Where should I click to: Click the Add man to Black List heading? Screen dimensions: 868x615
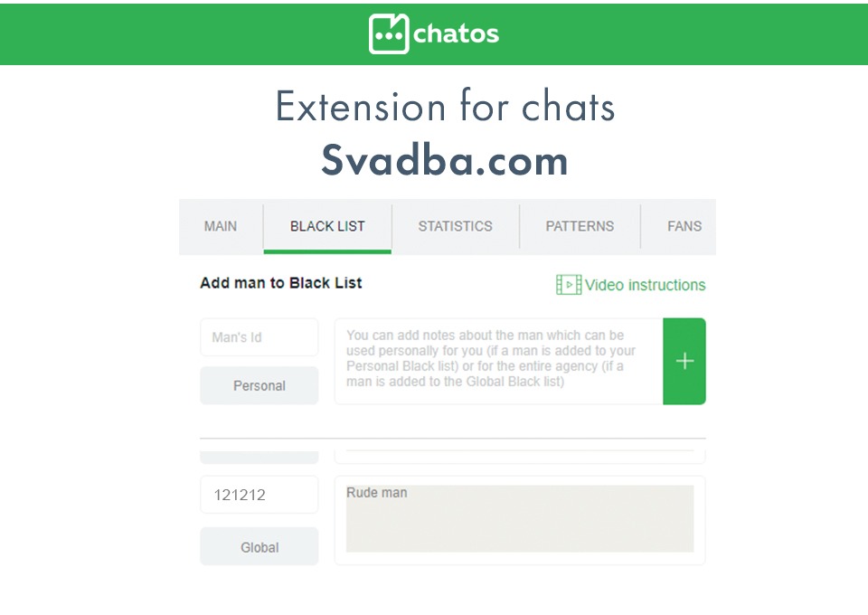[280, 283]
